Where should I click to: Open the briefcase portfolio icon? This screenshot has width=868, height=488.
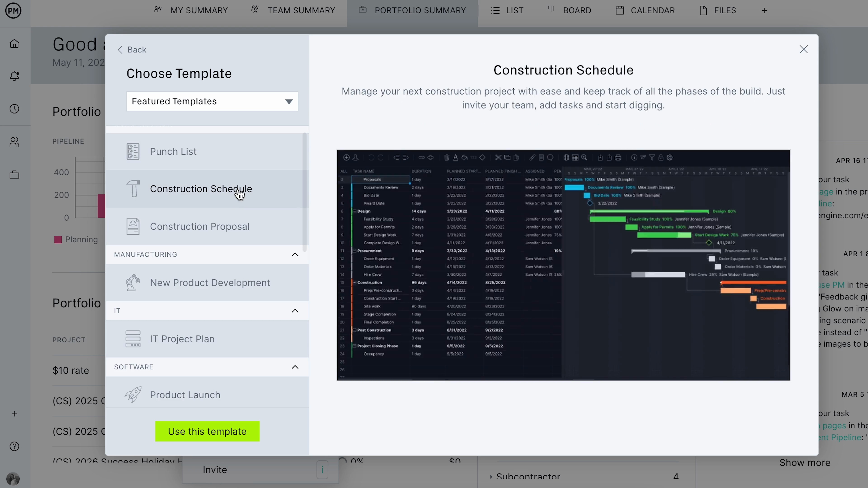[x=14, y=174]
